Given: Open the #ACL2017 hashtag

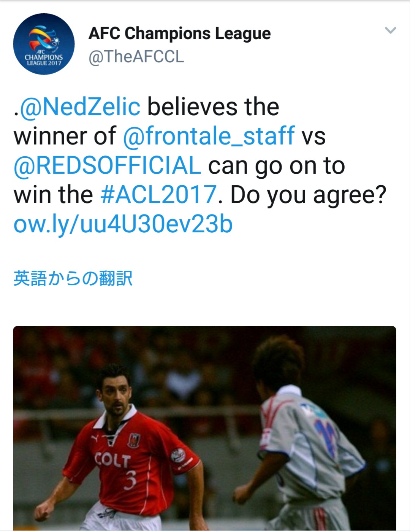Looking at the screenshot, I should pos(158,194).
